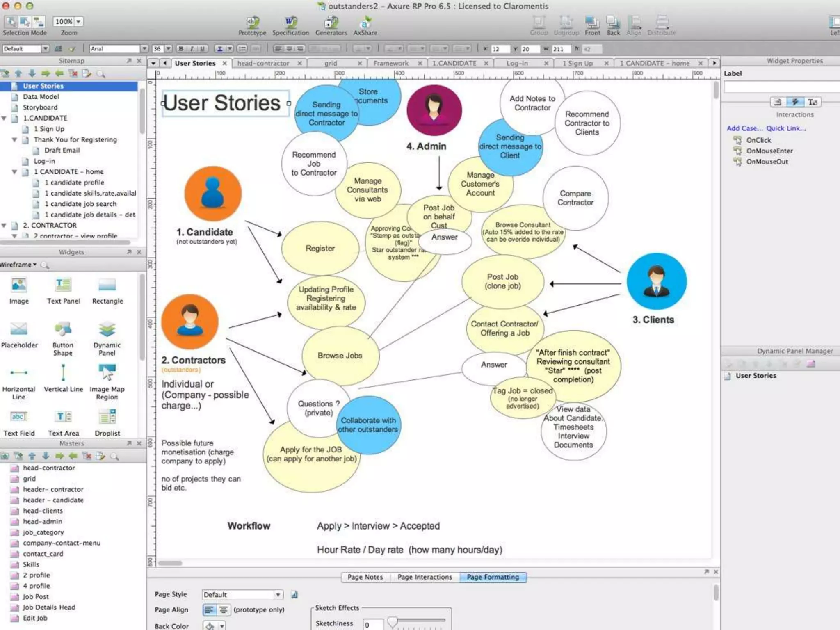Select the Image widget in Widgets panel
840x630 pixels.
point(19,285)
